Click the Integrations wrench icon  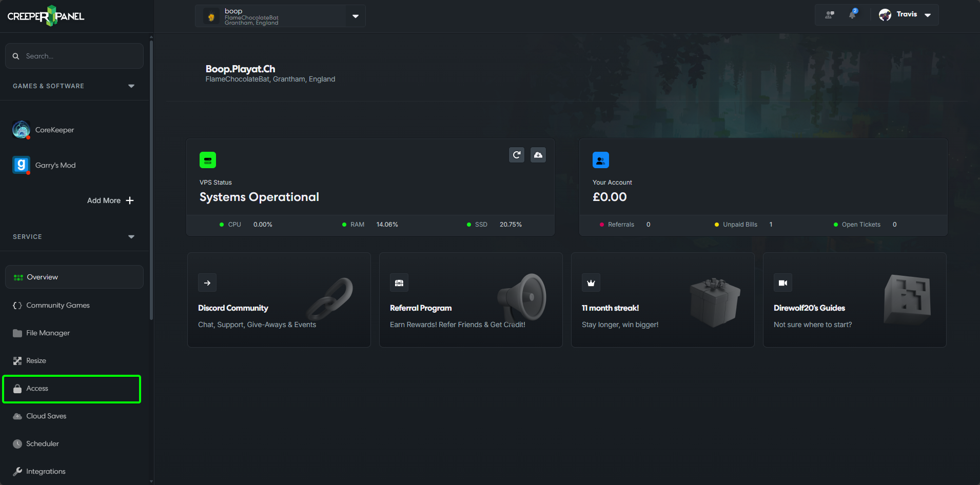[18, 471]
